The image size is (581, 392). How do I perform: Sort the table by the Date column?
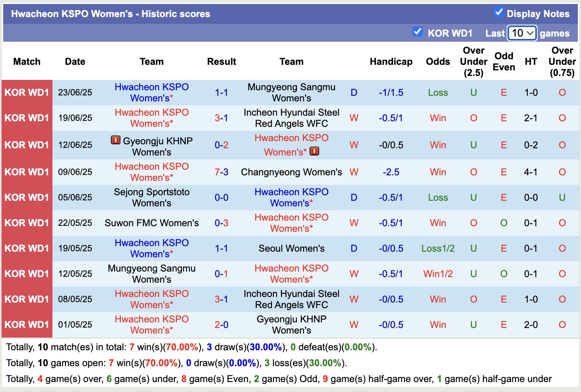point(75,62)
